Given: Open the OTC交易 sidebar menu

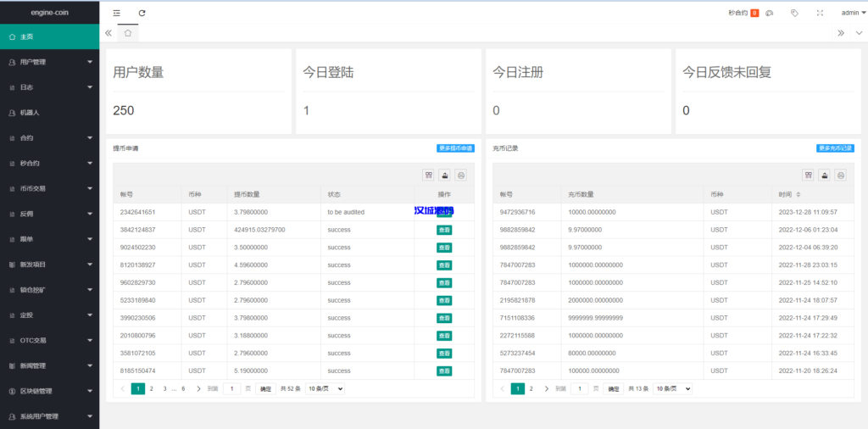Looking at the screenshot, I should (50, 341).
